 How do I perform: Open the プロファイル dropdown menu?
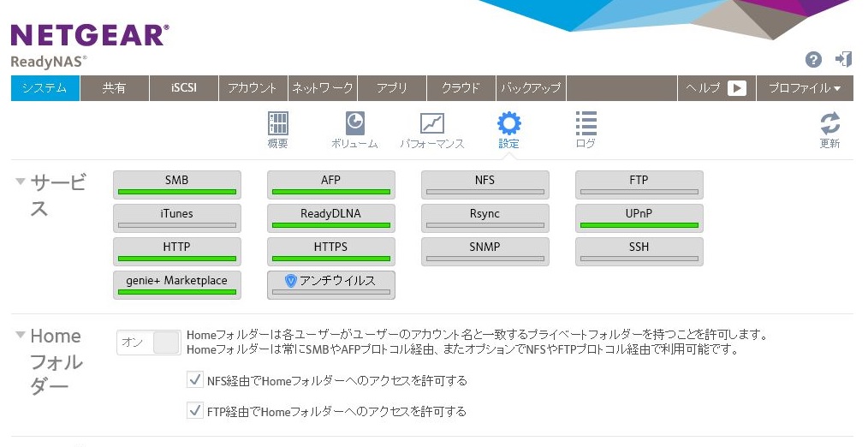pyautogui.click(x=804, y=88)
